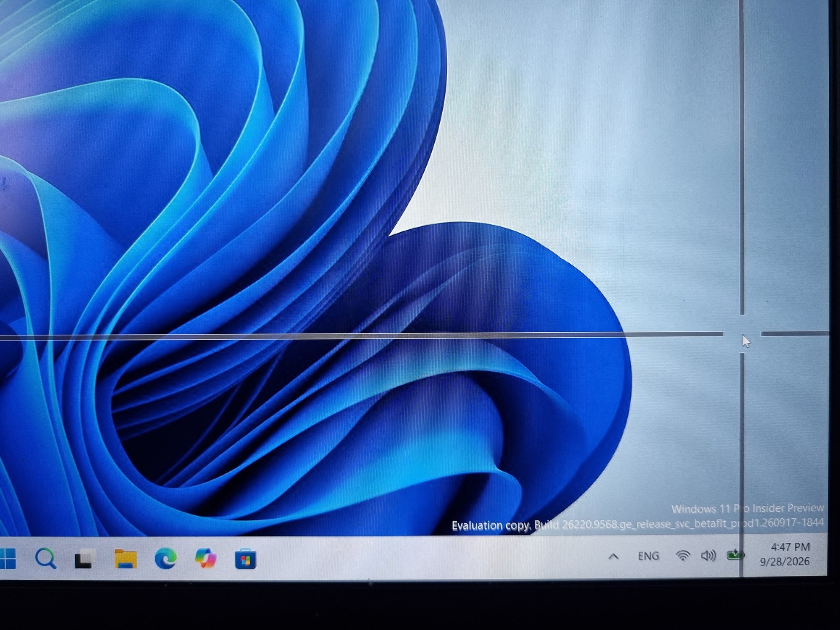This screenshot has width=840, height=630.
Task: Launch Microsoft Edge from the taskbar
Action: pyautogui.click(x=165, y=559)
